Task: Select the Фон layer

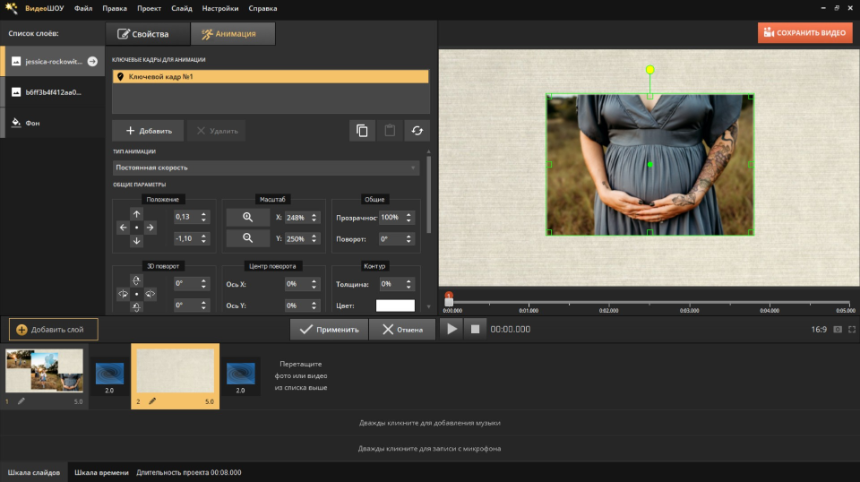Action: tap(53, 123)
